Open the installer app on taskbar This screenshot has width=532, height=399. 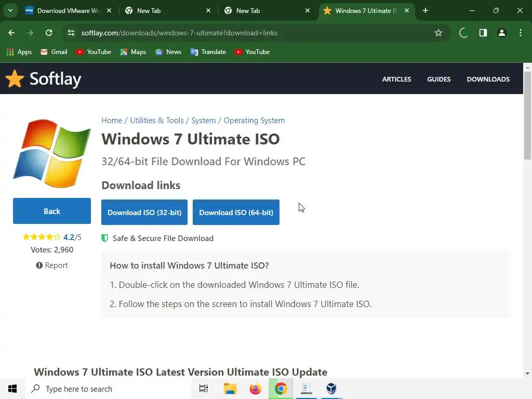(x=307, y=389)
